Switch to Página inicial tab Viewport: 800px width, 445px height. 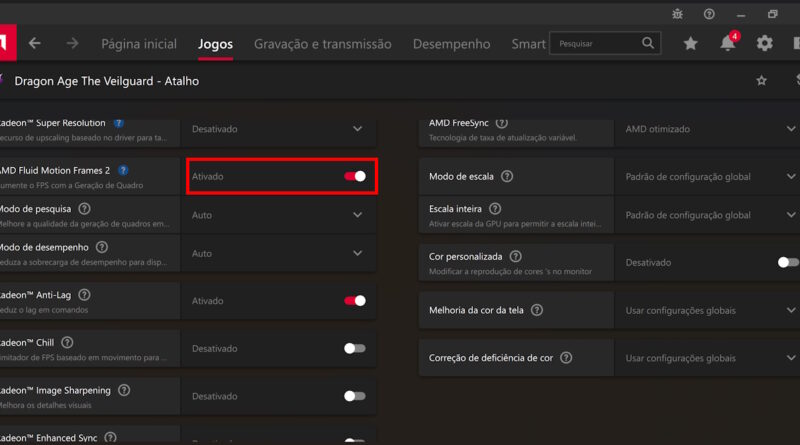(139, 44)
